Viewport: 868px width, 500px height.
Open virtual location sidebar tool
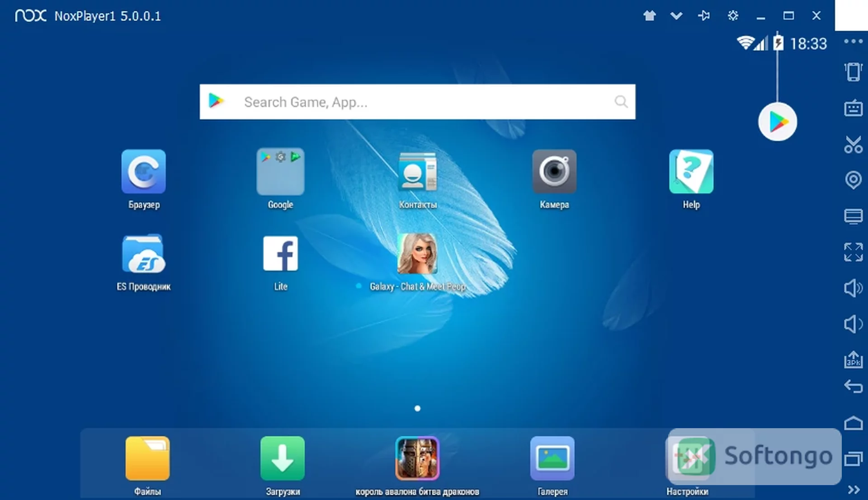click(853, 180)
